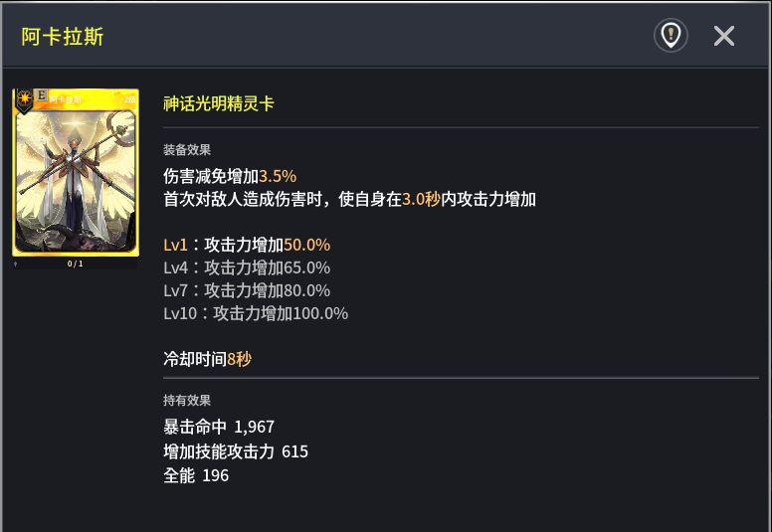Click the 阿卡拉斯 window title
The width and height of the screenshot is (772, 532).
click(x=63, y=37)
